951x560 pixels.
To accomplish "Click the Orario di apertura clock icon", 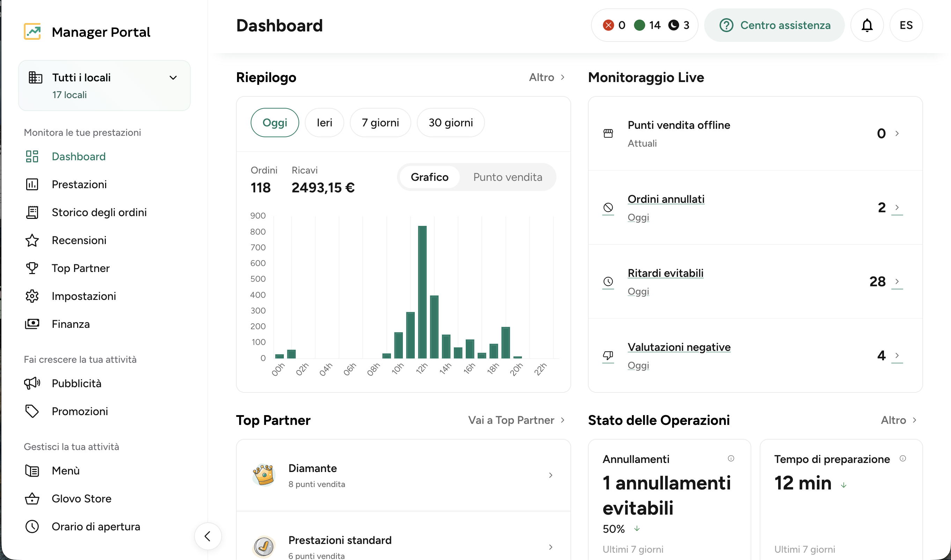I will (32, 526).
